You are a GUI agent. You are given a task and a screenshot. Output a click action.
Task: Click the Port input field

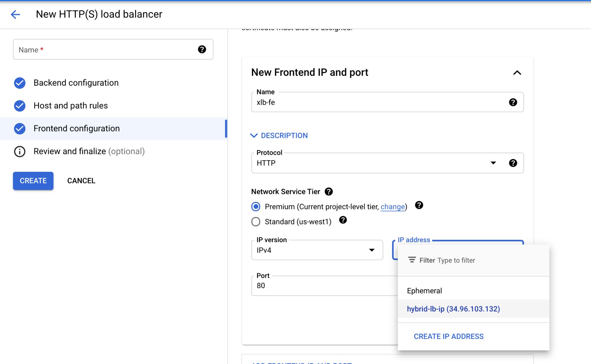(323, 286)
